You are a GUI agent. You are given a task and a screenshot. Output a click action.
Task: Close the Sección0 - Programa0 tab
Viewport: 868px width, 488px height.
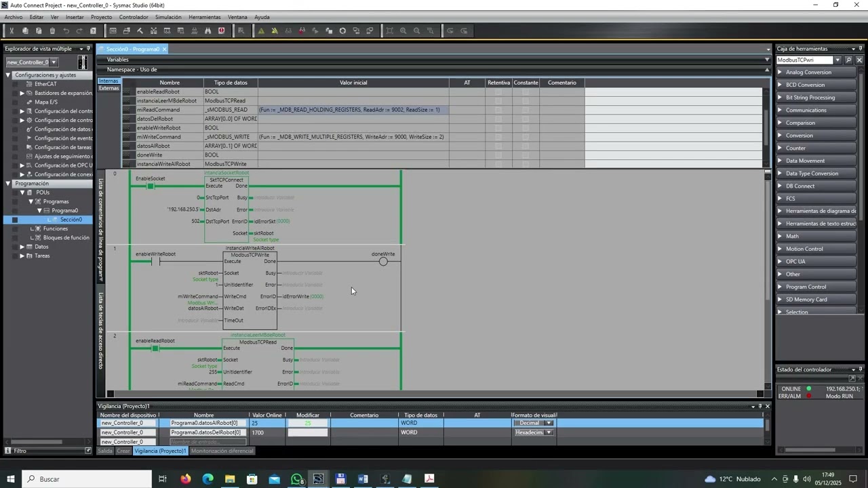pyautogui.click(x=164, y=49)
